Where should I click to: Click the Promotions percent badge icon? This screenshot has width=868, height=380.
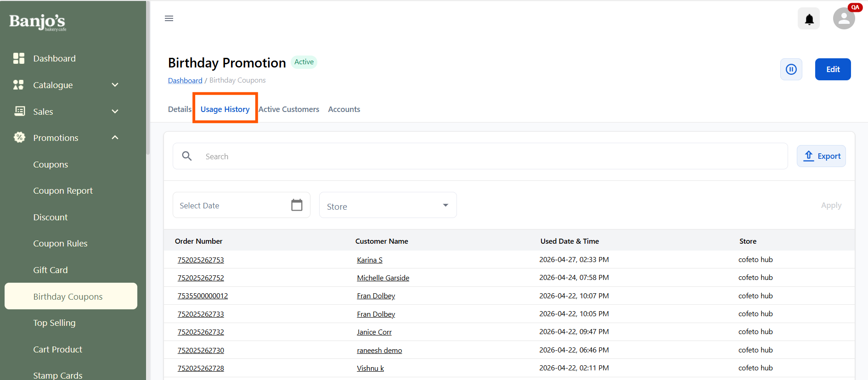coord(19,137)
